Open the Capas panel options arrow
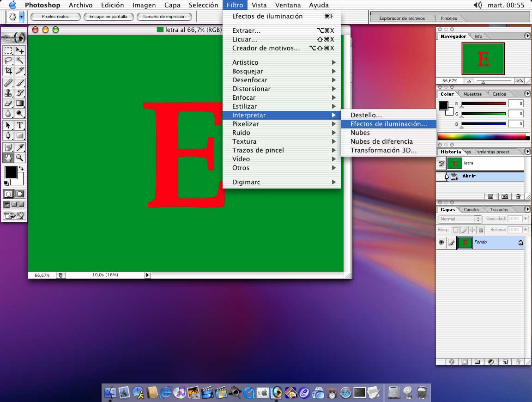Screen dimensions: 532x402 (x=527, y=209)
